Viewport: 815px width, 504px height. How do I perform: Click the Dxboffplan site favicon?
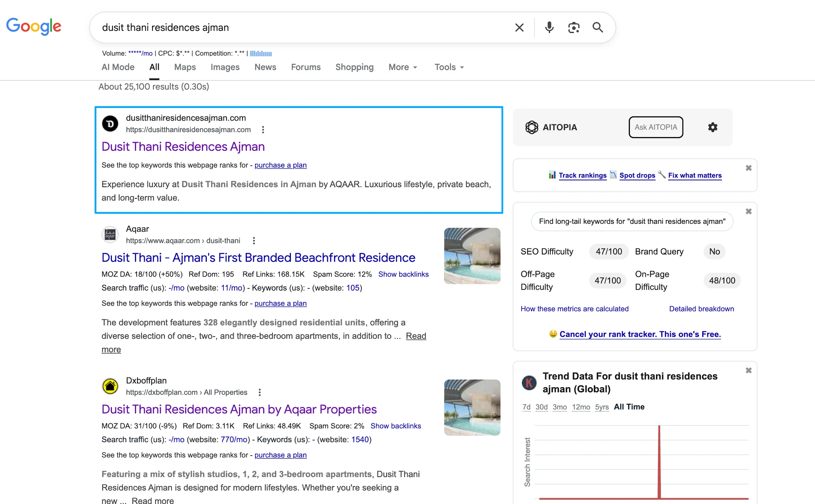point(110,386)
